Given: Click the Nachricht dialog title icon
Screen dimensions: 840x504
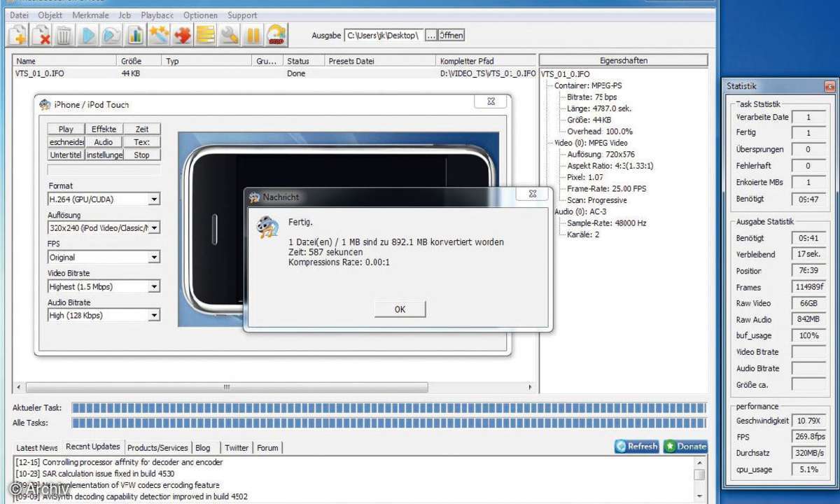Looking at the screenshot, I should [x=255, y=197].
